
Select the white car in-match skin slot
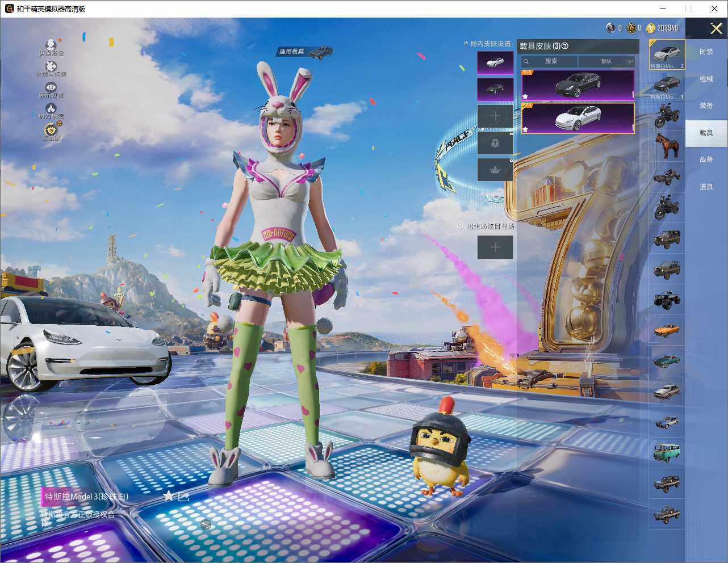(x=495, y=62)
